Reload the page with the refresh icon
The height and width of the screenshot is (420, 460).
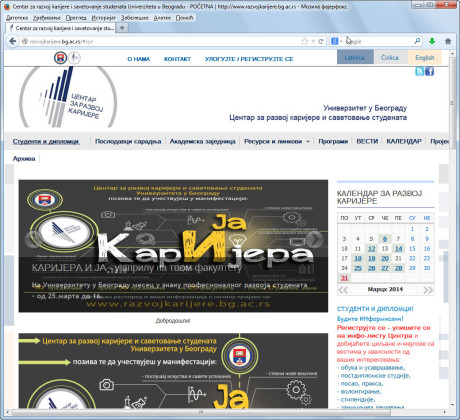(x=321, y=41)
